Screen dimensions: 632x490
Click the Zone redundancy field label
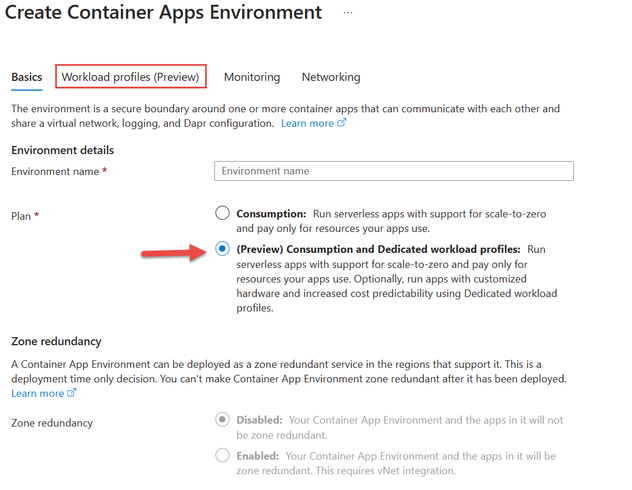point(52,423)
